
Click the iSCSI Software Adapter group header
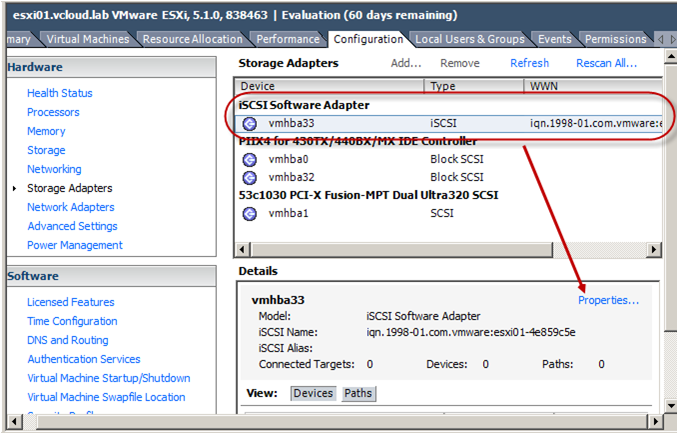[304, 105]
